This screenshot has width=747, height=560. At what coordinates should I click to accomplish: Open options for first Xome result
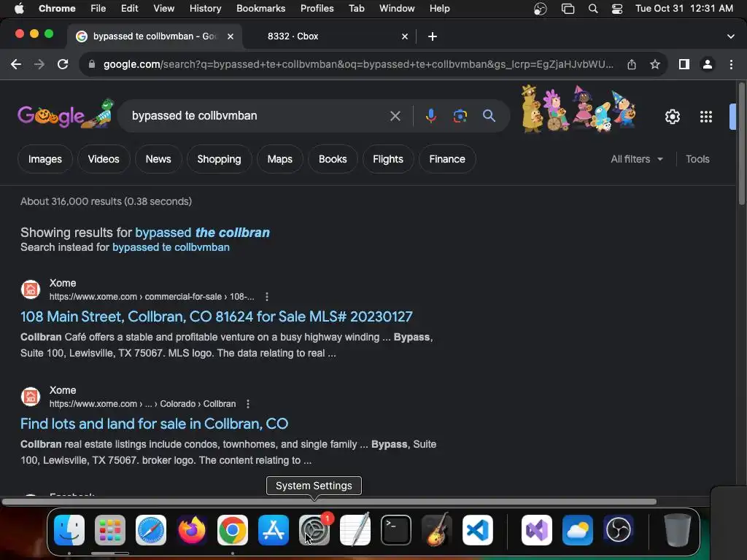[267, 297]
